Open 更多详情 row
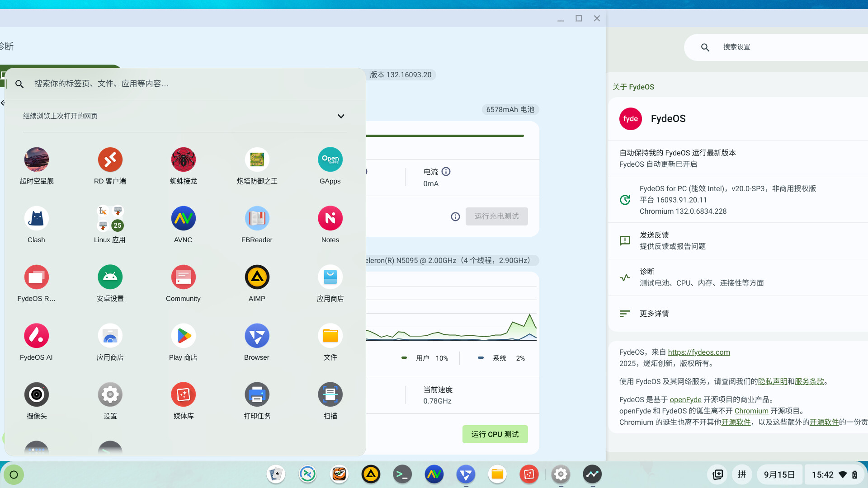 (738, 314)
